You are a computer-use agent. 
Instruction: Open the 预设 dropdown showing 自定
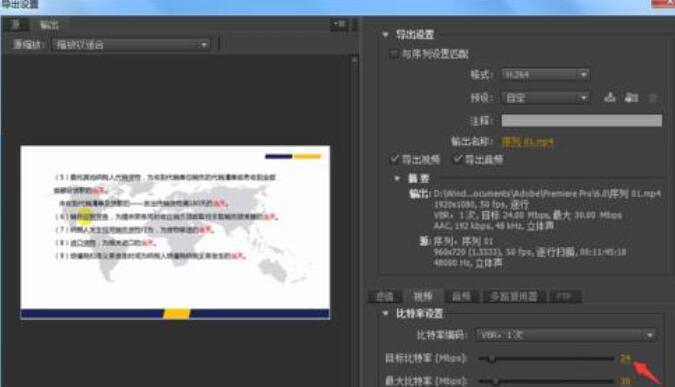point(545,98)
